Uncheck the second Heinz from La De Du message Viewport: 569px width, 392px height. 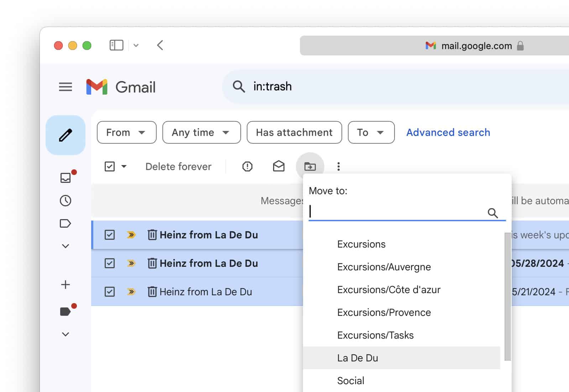(x=110, y=263)
